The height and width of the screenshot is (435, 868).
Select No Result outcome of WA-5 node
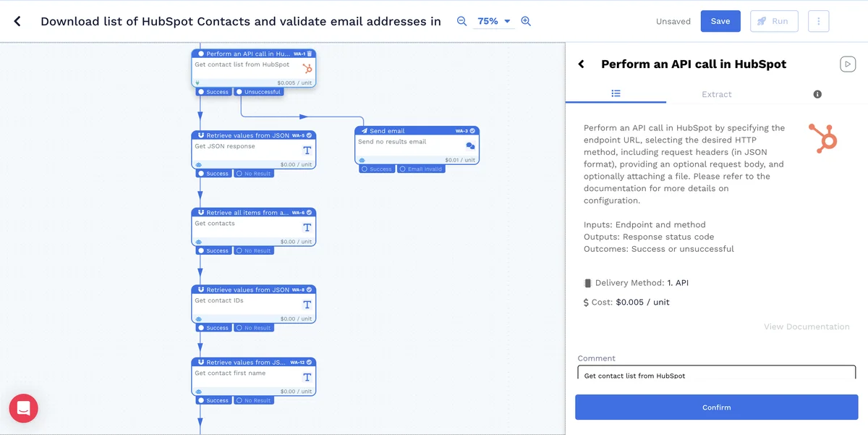(254, 174)
